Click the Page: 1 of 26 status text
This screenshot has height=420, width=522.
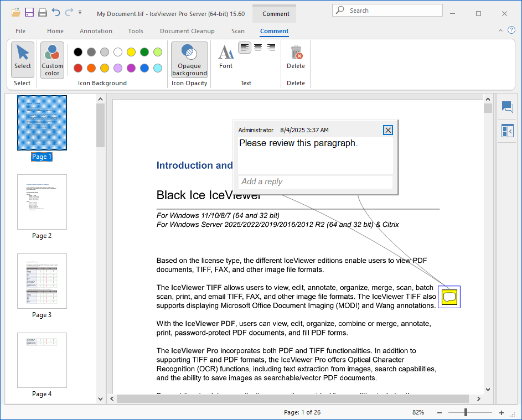[302, 412]
